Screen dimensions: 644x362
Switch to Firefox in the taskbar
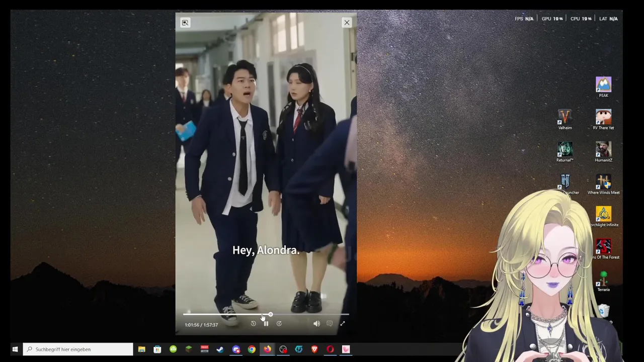(x=267, y=349)
